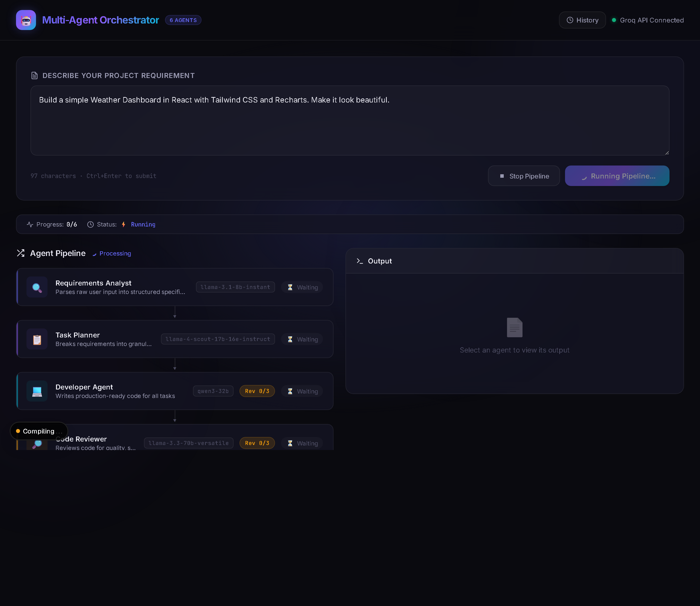Click the 6 AGENTS badge

[183, 20]
